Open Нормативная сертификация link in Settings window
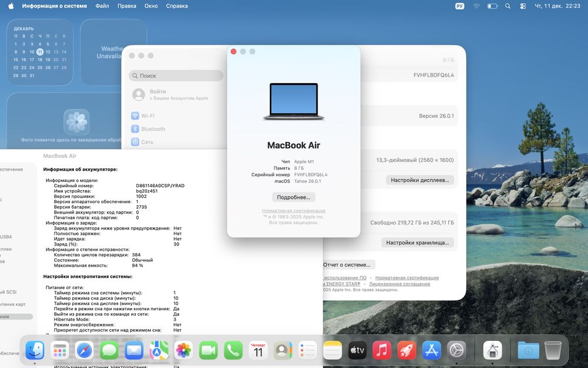This screenshot has height=368, width=588. [x=407, y=278]
